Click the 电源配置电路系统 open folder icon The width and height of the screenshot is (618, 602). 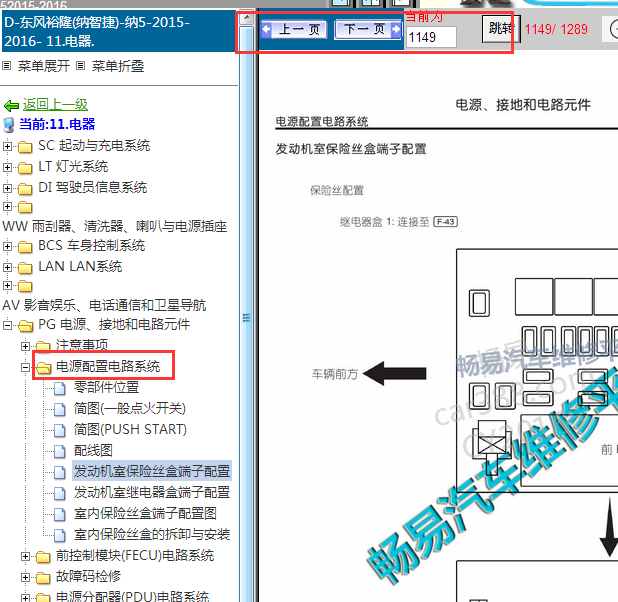click(43, 368)
